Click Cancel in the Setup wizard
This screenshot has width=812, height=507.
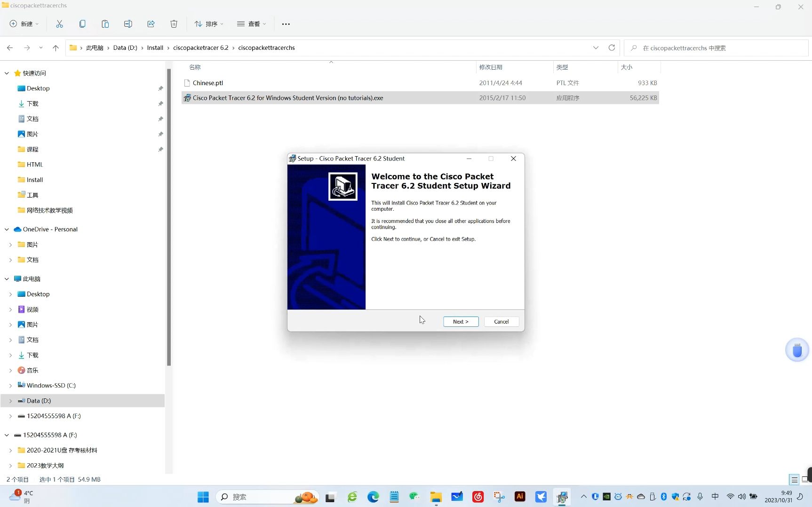pyautogui.click(x=501, y=322)
